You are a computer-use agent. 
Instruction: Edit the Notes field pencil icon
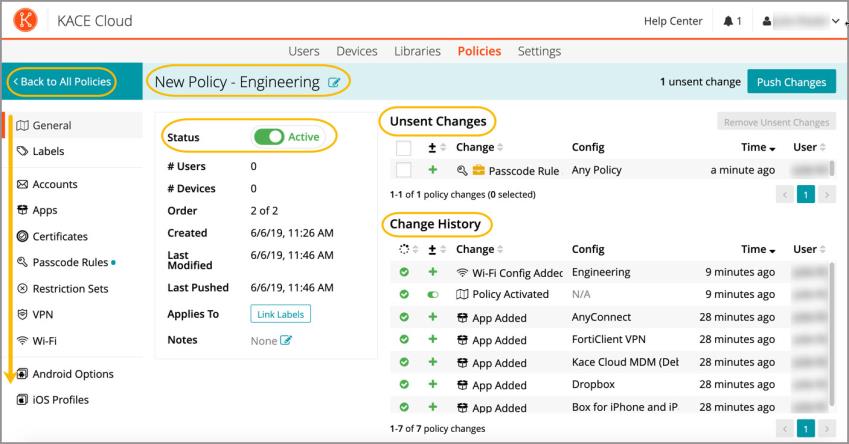click(x=286, y=341)
